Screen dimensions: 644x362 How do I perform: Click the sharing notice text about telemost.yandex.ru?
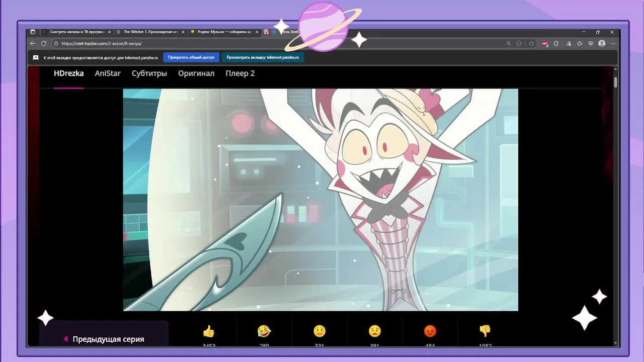(101, 57)
